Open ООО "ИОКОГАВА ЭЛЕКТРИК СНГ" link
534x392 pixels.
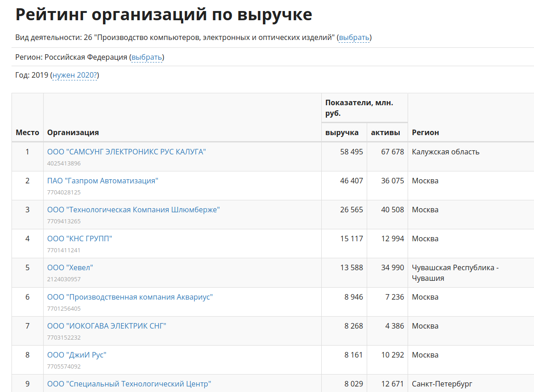(107, 326)
